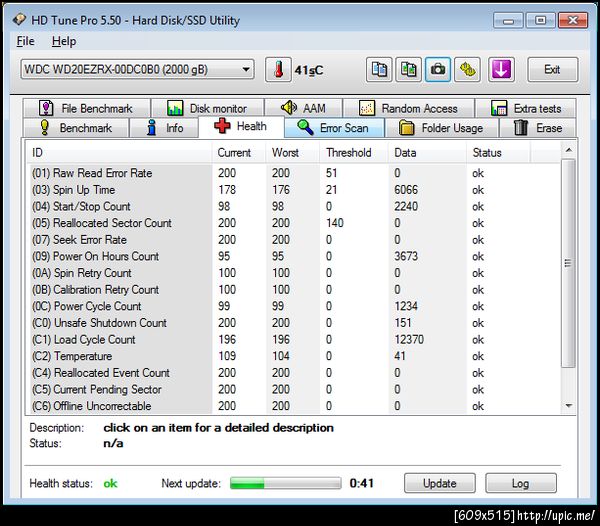Switch to the File Benchmark tab
600x526 pixels.
pos(86,108)
